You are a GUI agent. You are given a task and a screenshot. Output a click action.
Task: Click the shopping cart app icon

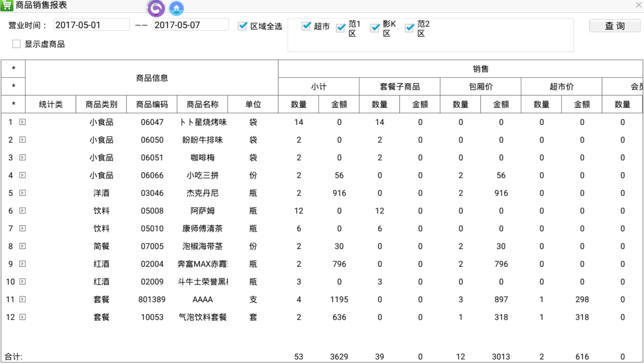pos(6,5)
